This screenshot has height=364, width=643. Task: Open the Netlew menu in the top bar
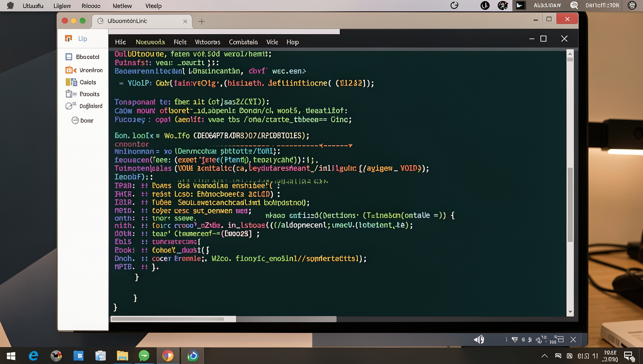(x=122, y=6)
